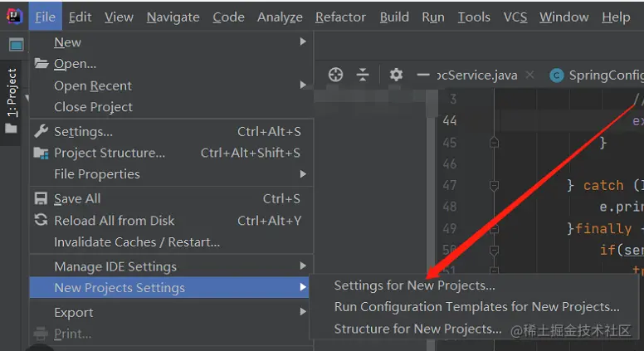This screenshot has height=351, width=644.
Task: Hide the Project tool window with minus icon
Action: [x=423, y=75]
